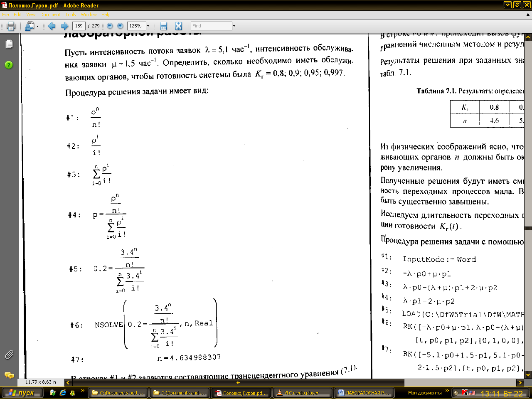
Task: Zoom in using the plus icon
Action: pos(120,26)
